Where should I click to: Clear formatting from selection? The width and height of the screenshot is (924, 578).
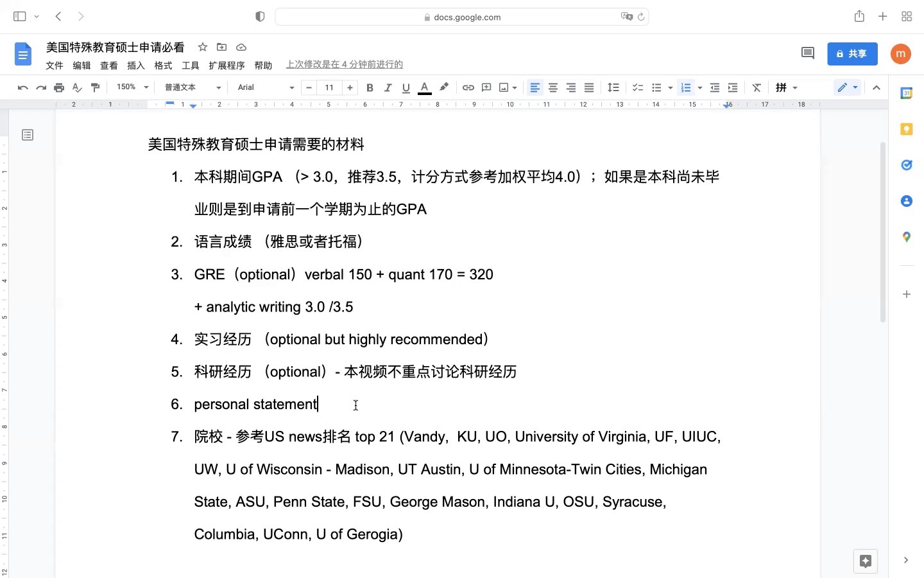[x=757, y=87]
